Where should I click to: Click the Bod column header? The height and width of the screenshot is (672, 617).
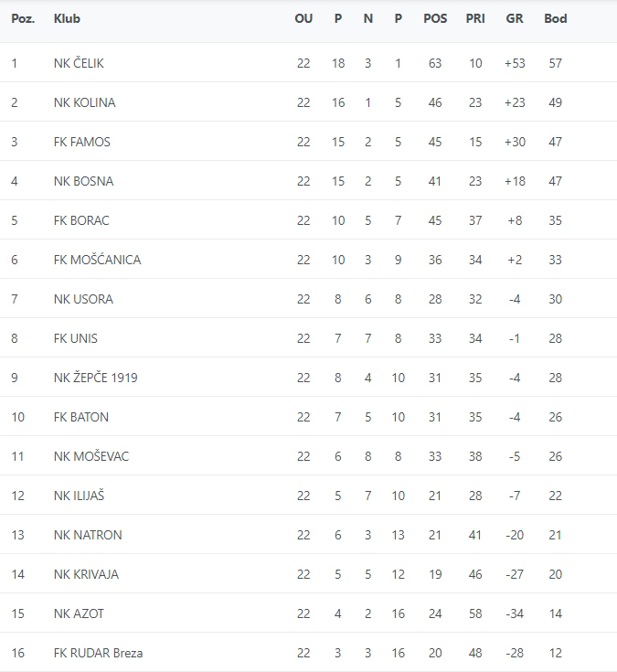(555, 18)
